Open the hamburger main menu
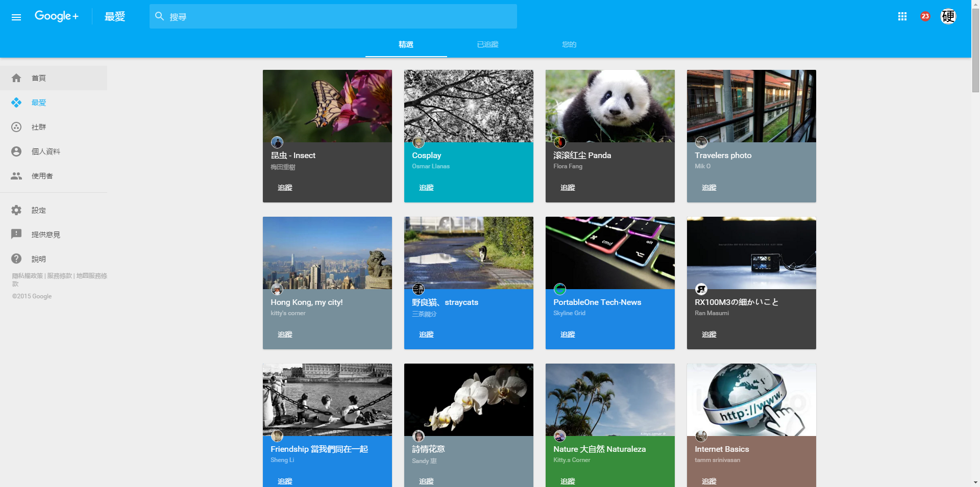Screen dimensions: 980x487 pos(16,17)
